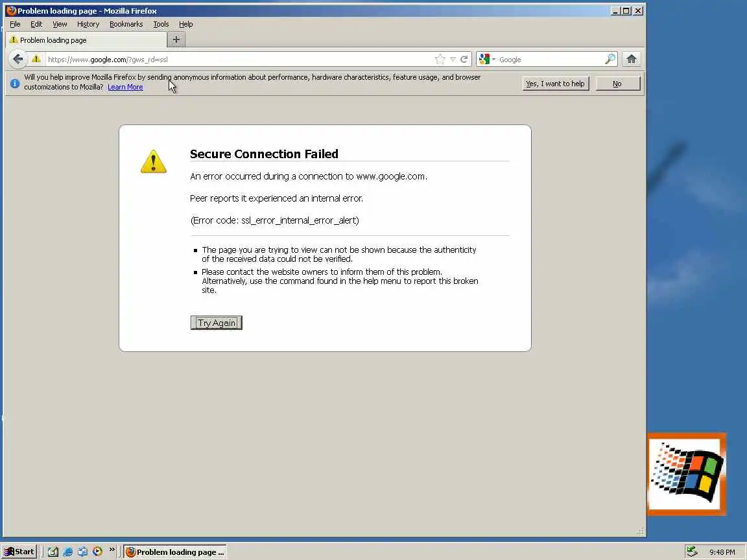Screen dimensions: 747x560
Task: Click the 'Yes, I want to help' button
Action: (x=556, y=84)
